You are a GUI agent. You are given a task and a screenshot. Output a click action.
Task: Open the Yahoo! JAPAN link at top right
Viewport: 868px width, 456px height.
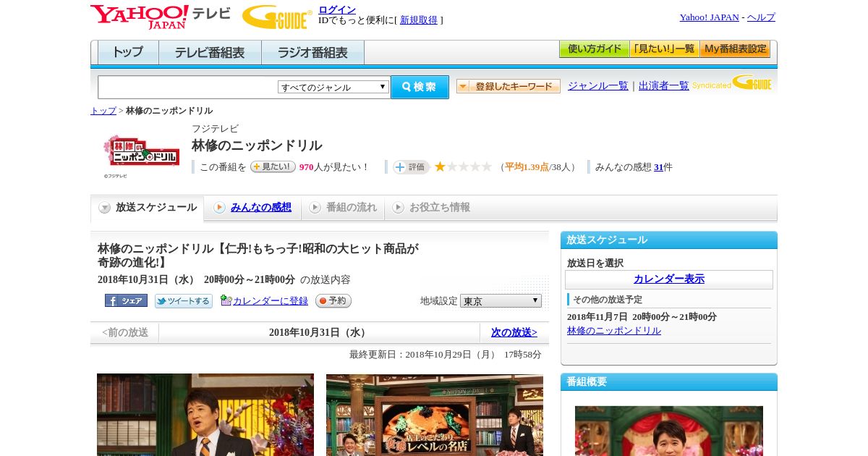tap(710, 17)
